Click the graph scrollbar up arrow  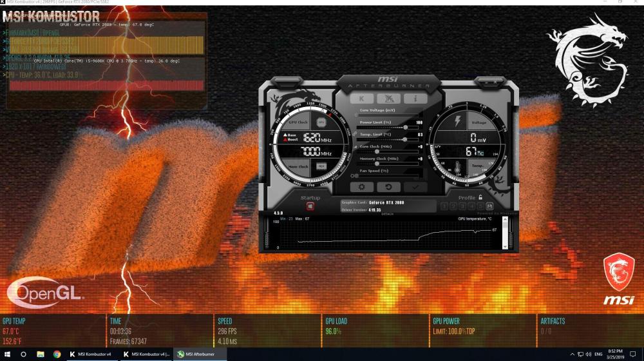pos(505,220)
